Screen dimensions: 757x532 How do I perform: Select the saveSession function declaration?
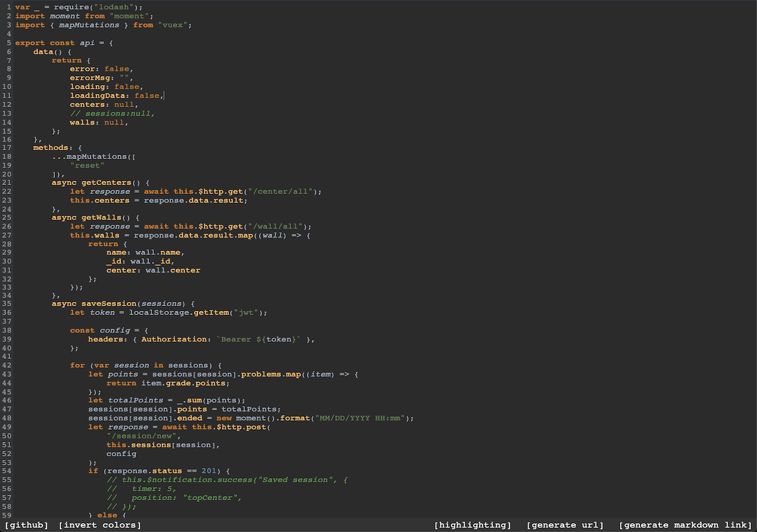pyautogui.click(x=108, y=303)
